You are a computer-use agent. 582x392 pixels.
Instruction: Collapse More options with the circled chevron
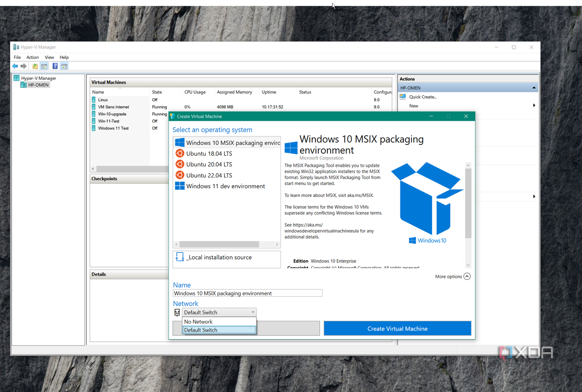tap(467, 276)
